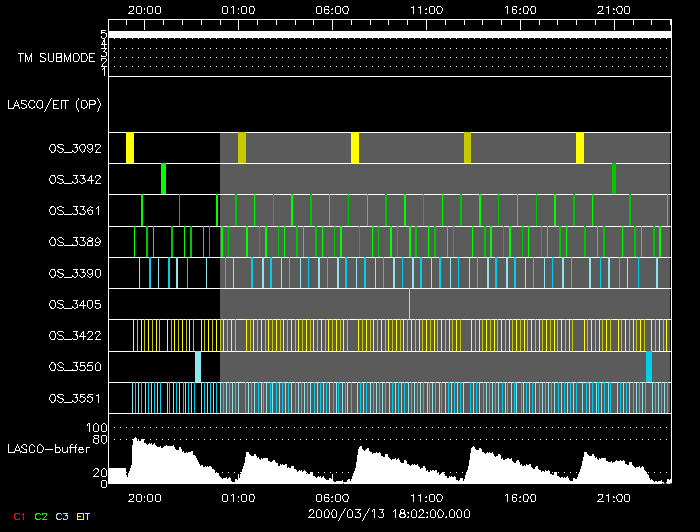This screenshot has width=700, height=532.
Task: Click first yellow block in OS_3092 row
Action: [x=130, y=148]
